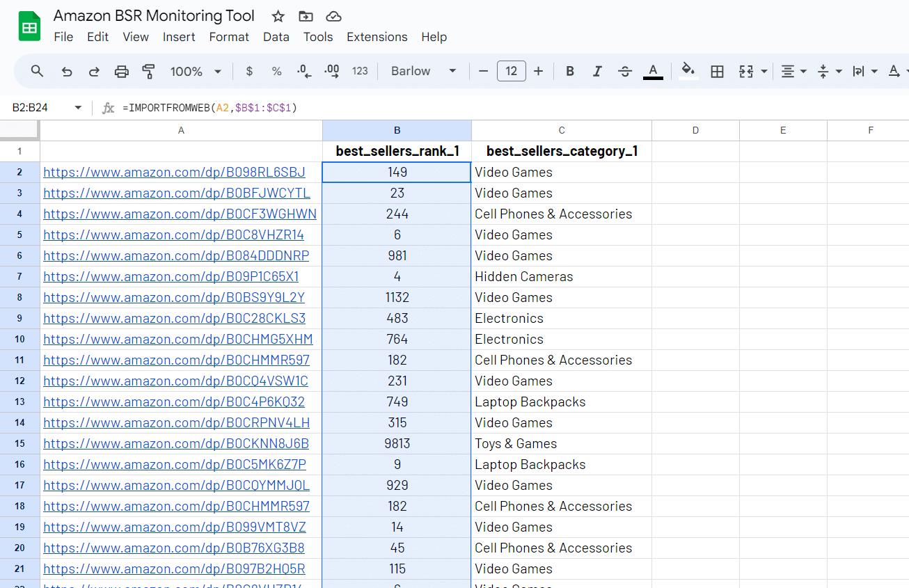Open the B098RL6SBJ Amazon link
This screenshot has width=909, height=588.
(174, 172)
